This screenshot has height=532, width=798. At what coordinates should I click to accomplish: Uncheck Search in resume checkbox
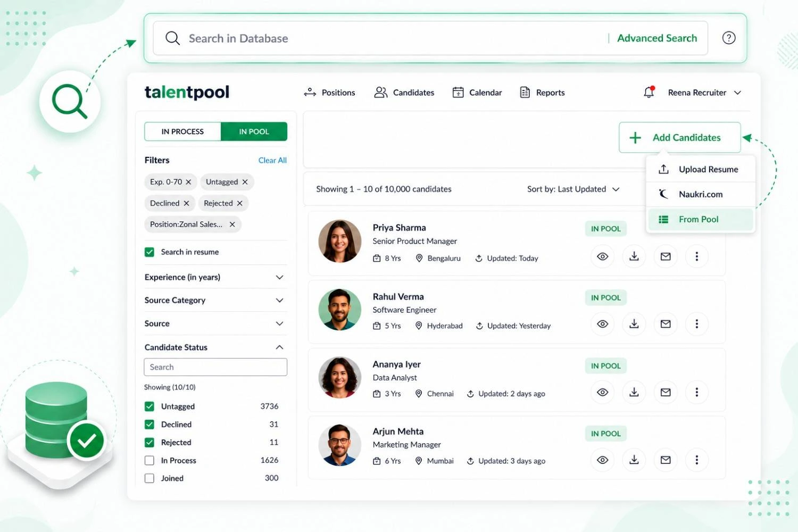(x=149, y=252)
